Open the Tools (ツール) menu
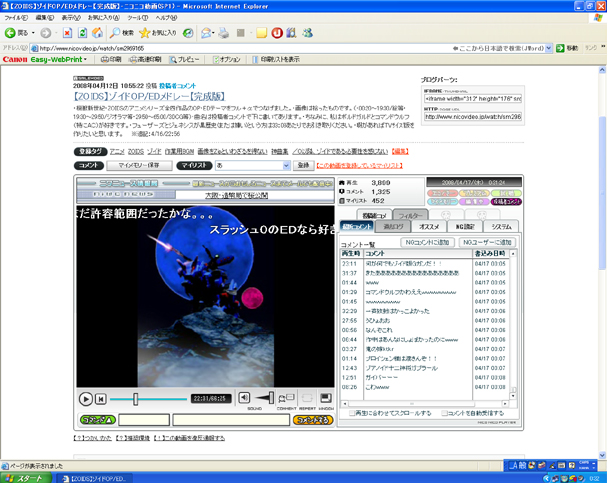 [138, 18]
